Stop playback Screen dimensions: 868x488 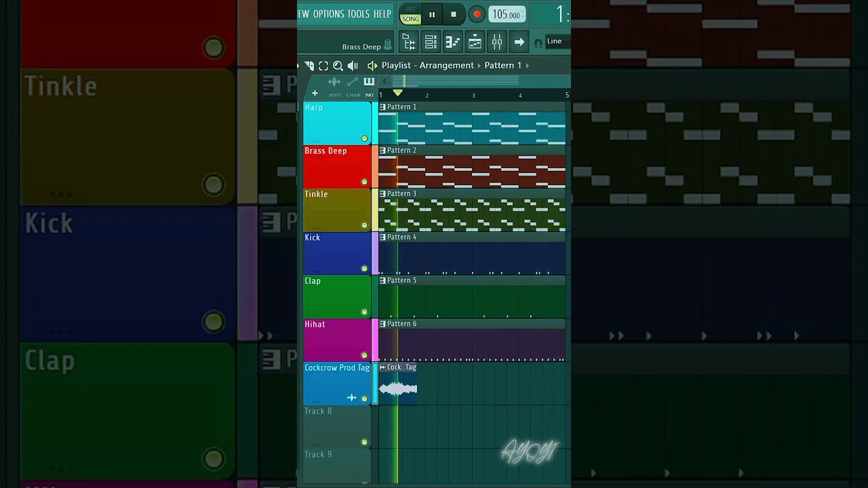[454, 14]
